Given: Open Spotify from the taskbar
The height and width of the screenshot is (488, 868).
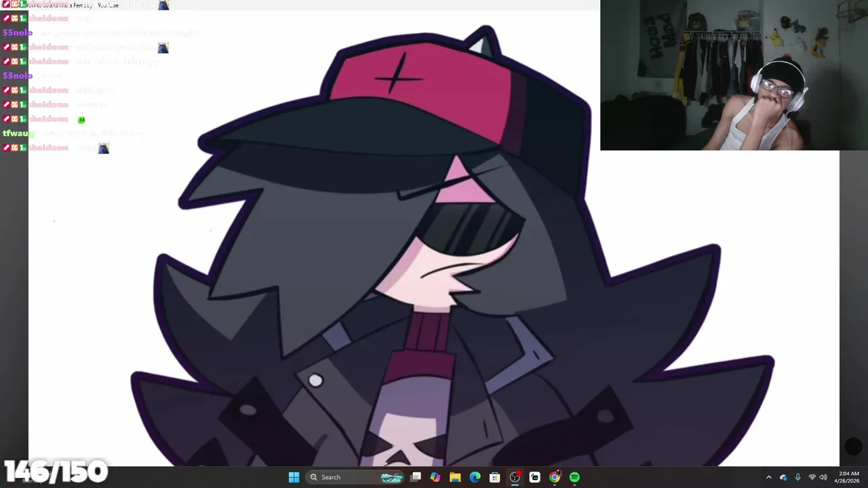Looking at the screenshot, I should point(574,477).
